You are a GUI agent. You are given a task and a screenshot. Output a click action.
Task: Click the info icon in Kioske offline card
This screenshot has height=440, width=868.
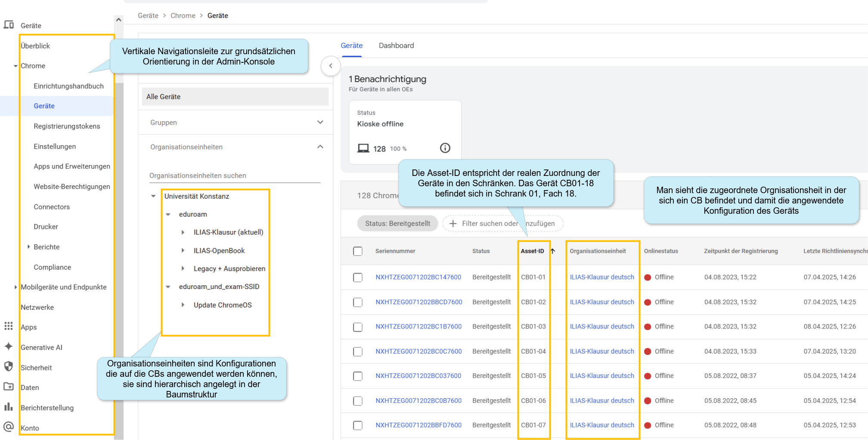(445, 148)
